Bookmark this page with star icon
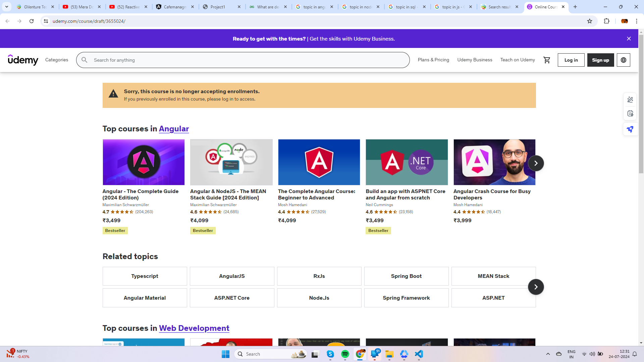 (x=590, y=21)
